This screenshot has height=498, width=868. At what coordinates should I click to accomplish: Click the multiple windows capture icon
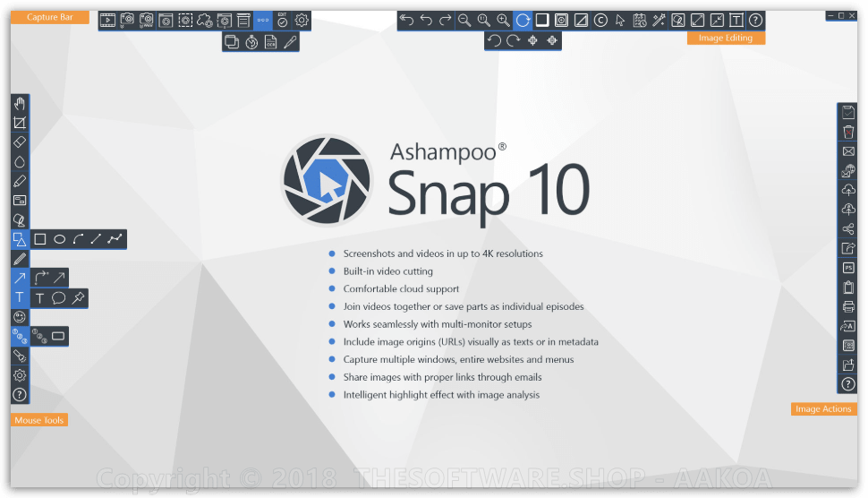click(232, 42)
